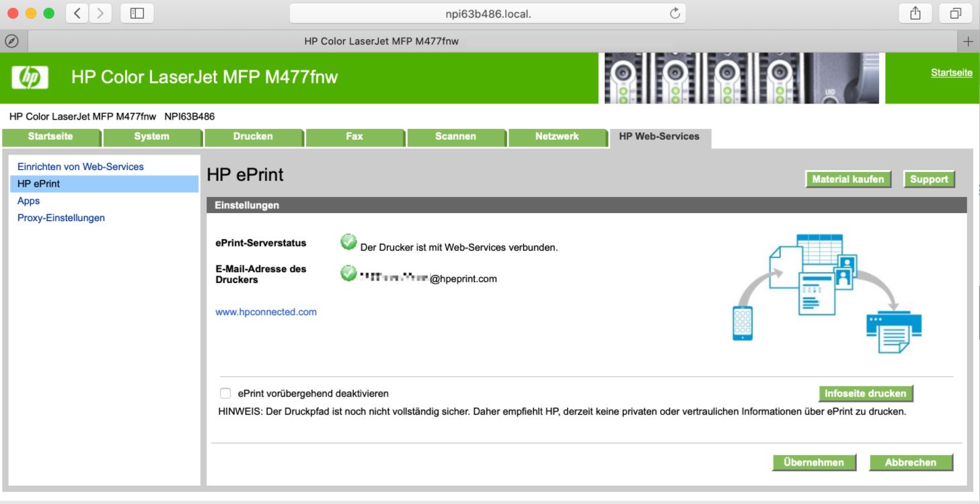Click the printer photo banner in header
980x504 pixels.
coord(742,78)
